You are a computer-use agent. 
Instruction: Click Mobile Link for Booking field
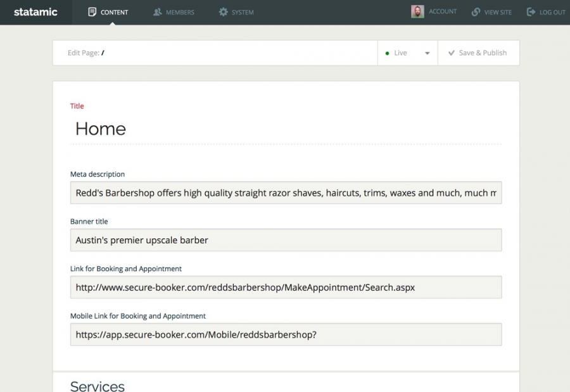pyautogui.click(x=286, y=334)
